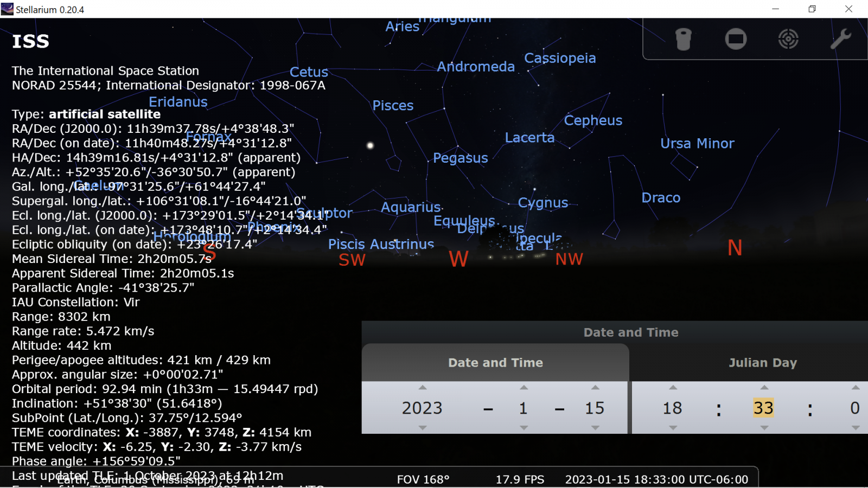Switch to the Date and Time tab
The height and width of the screenshot is (488, 868).
(x=495, y=363)
